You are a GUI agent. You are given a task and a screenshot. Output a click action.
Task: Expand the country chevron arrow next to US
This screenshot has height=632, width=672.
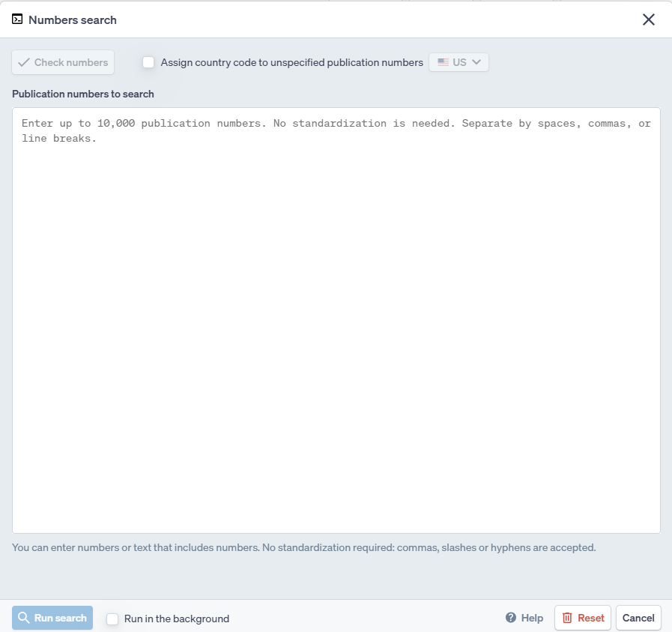pyautogui.click(x=476, y=62)
